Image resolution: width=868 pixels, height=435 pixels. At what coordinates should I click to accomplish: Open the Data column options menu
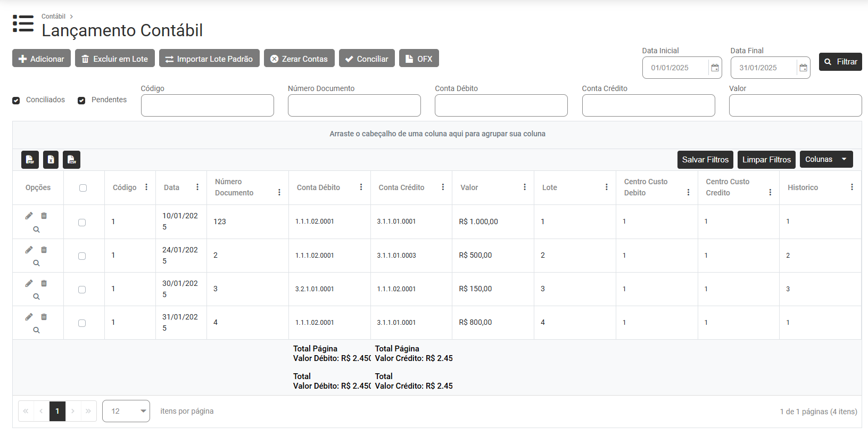click(x=197, y=187)
